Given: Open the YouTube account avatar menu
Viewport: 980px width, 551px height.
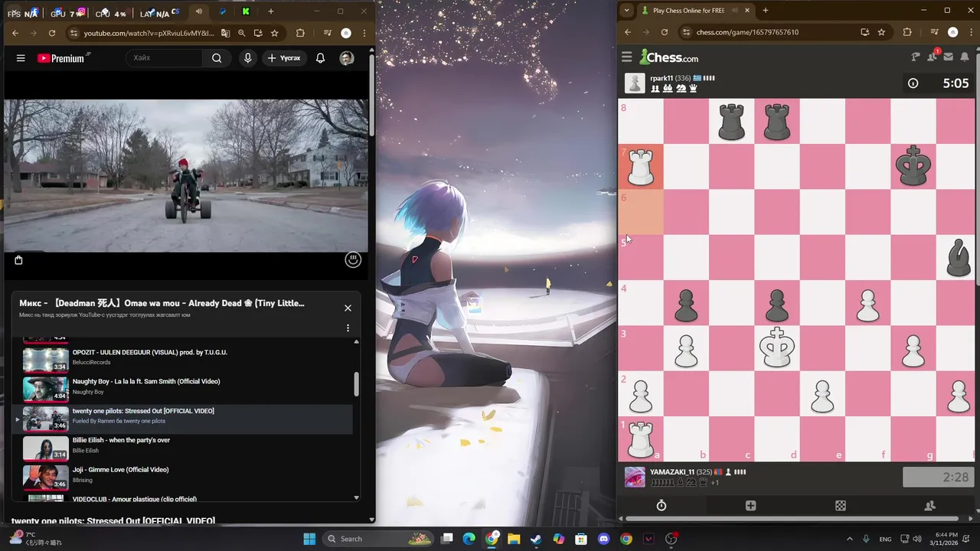Looking at the screenshot, I should tap(347, 58).
